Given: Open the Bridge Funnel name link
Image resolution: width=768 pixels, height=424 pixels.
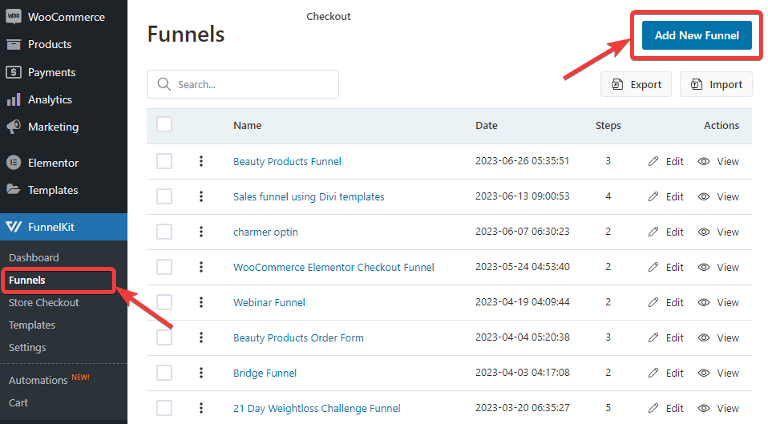Looking at the screenshot, I should coord(264,373).
